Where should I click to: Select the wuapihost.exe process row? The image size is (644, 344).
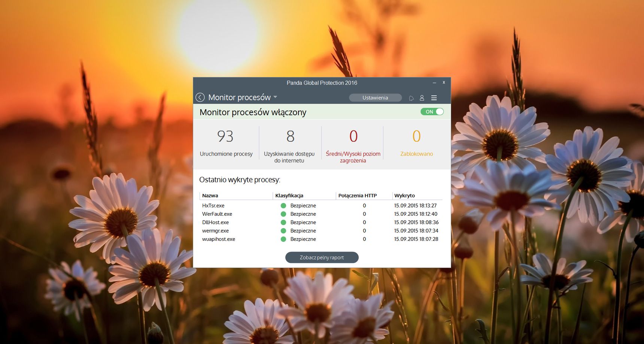321,239
